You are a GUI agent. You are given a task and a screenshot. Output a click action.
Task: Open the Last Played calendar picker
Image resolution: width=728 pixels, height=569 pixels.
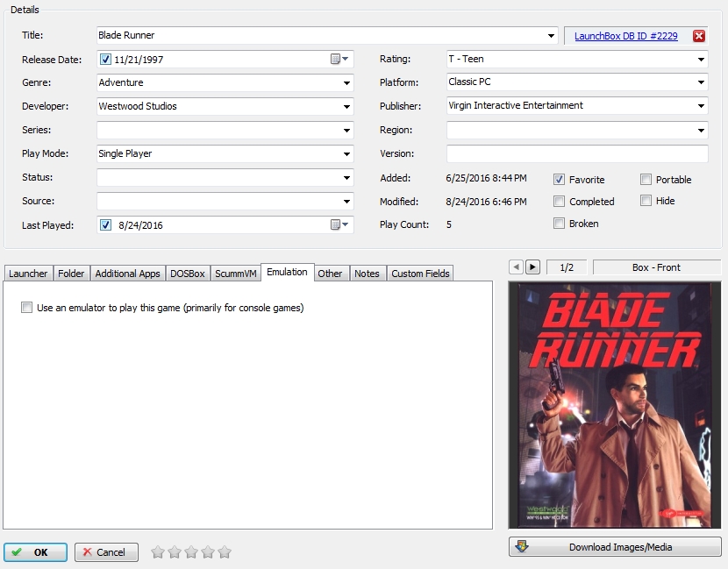coord(339,224)
